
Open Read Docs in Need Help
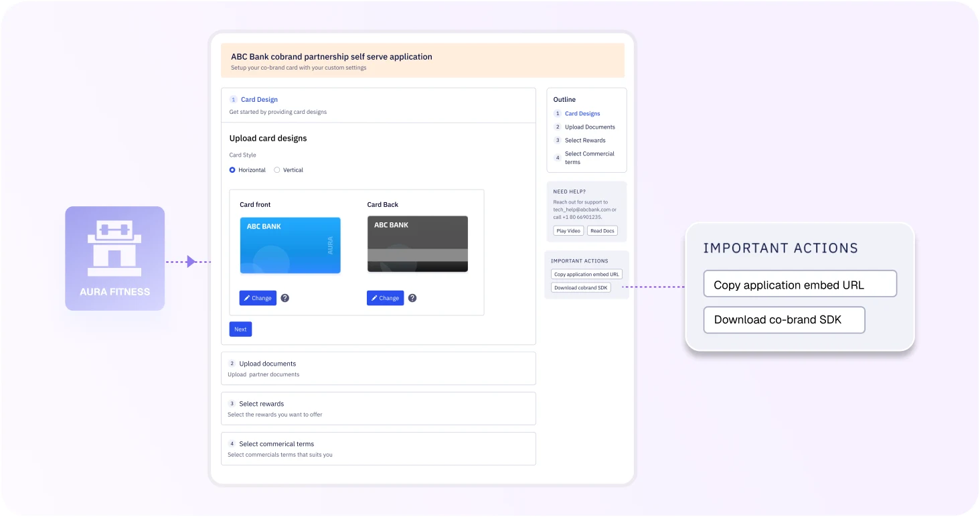pos(602,231)
